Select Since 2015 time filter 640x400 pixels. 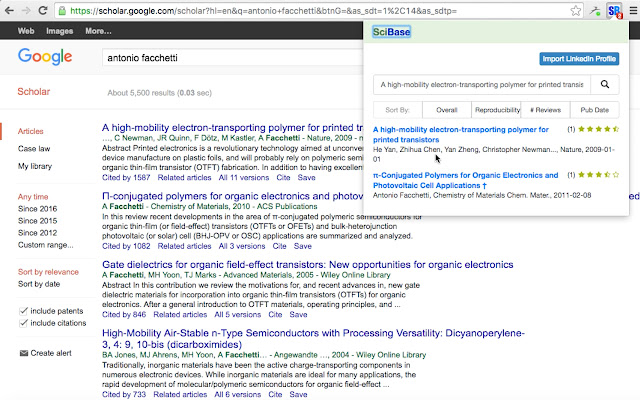[x=39, y=219]
